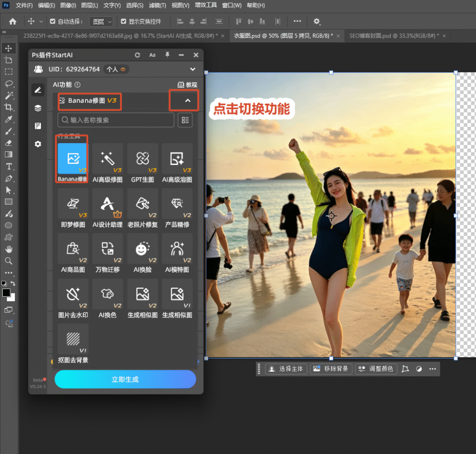Open the 滤镜(T) menu
Image resolution: width=476 pixels, height=454 pixels.
coord(157,6)
